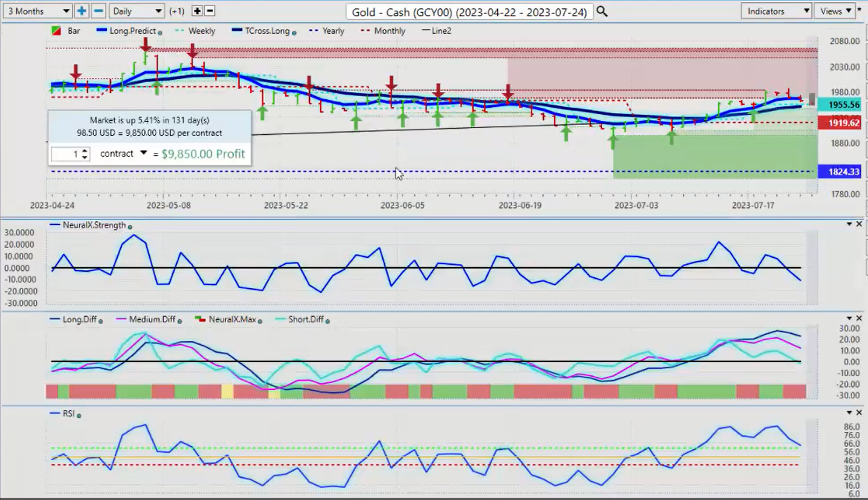Click the Long.Diff settings dot
The width and height of the screenshot is (868, 500).
click(x=100, y=321)
